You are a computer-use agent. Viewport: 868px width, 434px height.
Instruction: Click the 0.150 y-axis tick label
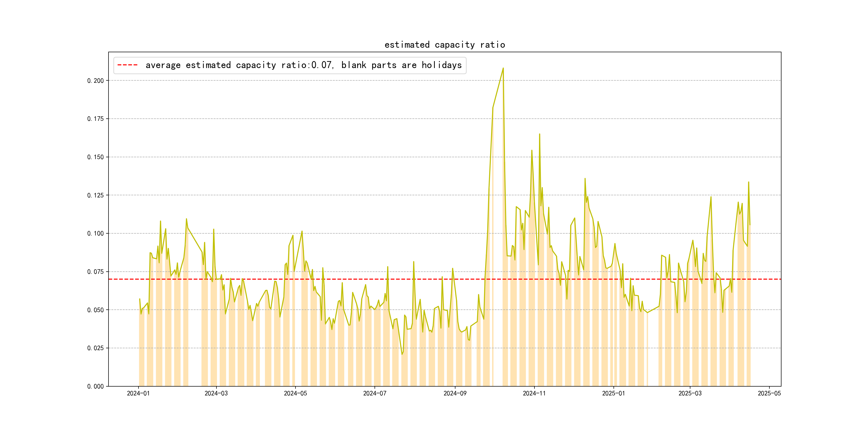point(95,157)
